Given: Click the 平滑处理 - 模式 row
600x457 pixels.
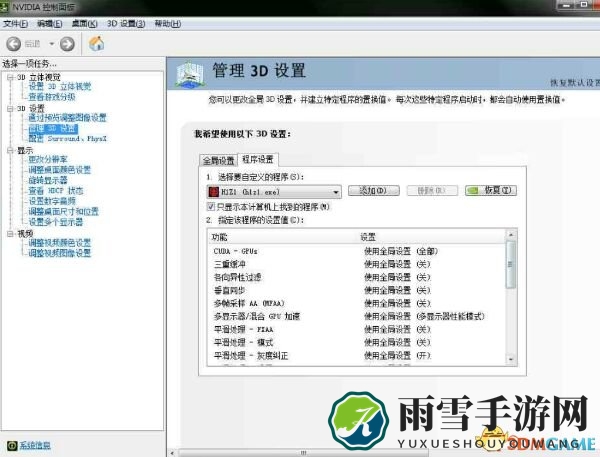Looking at the screenshot, I should click(x=357, y=342).
